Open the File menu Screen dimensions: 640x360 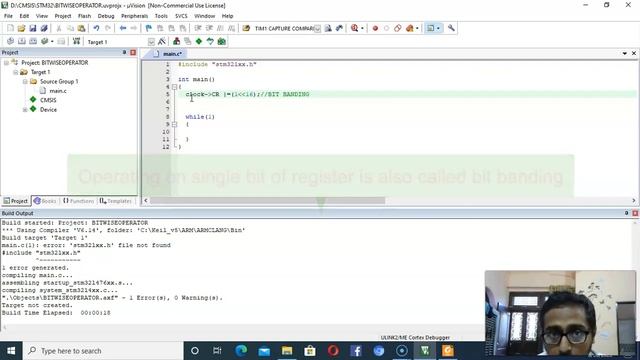(x=8, y=16)
